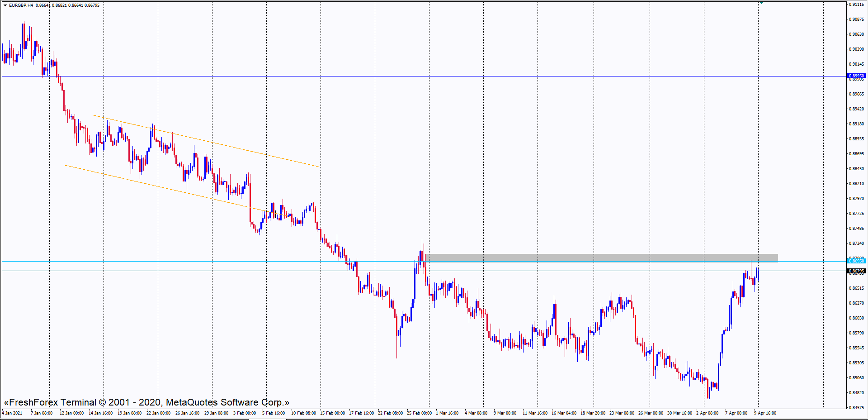The height and width of the screenshot is (420, 868).
Task: Click the 0.87970 price axis label
Action: [856, 199]
